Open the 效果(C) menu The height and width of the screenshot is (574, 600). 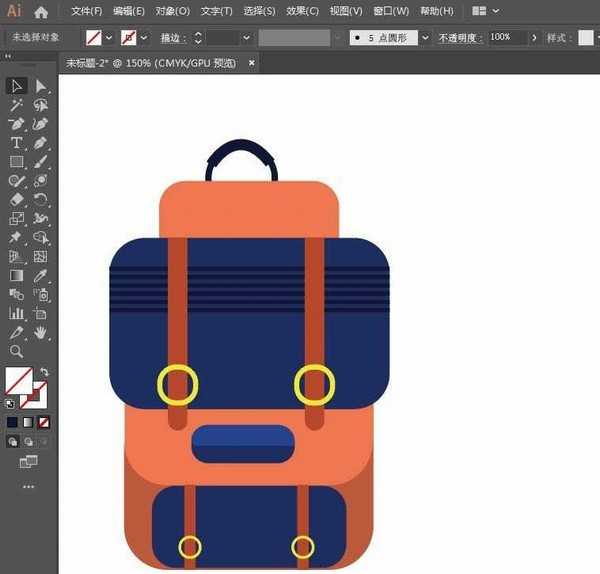pos(301,12)
